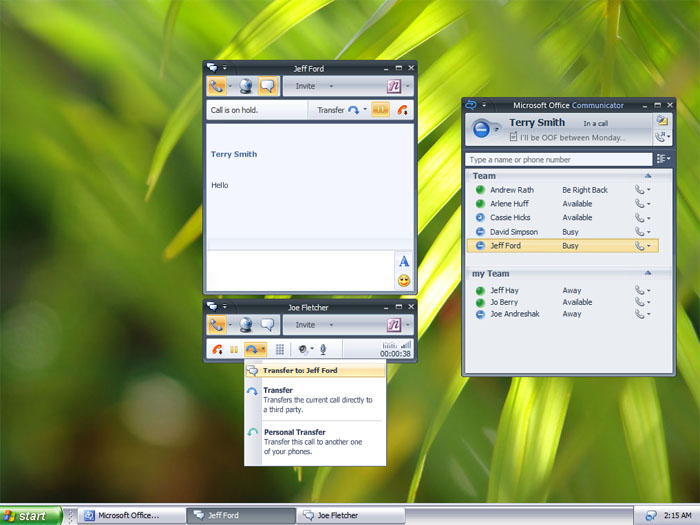700x525 pixels.
Task: End the call in Jeff Ford window
Action: [403, 110]
